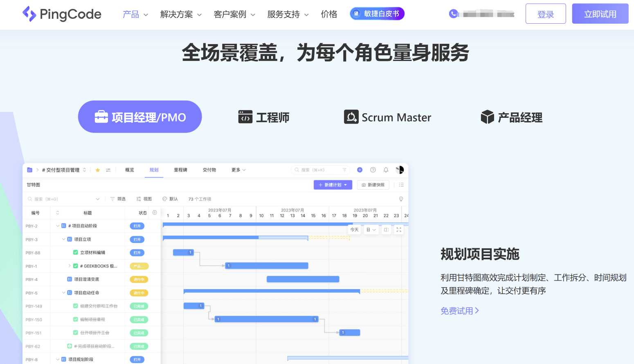This screenshot has width=634, height=364.
Task: Click the Gantt bar for 项目澄清交底
Action: coord(303,279)
